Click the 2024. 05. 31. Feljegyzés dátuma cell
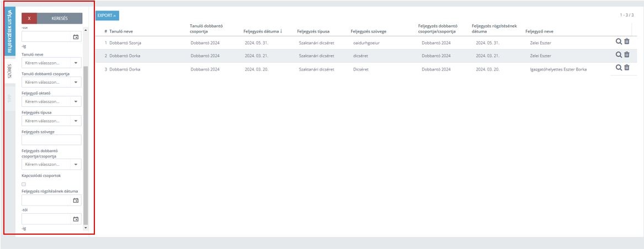 click(x=257, y=42)
